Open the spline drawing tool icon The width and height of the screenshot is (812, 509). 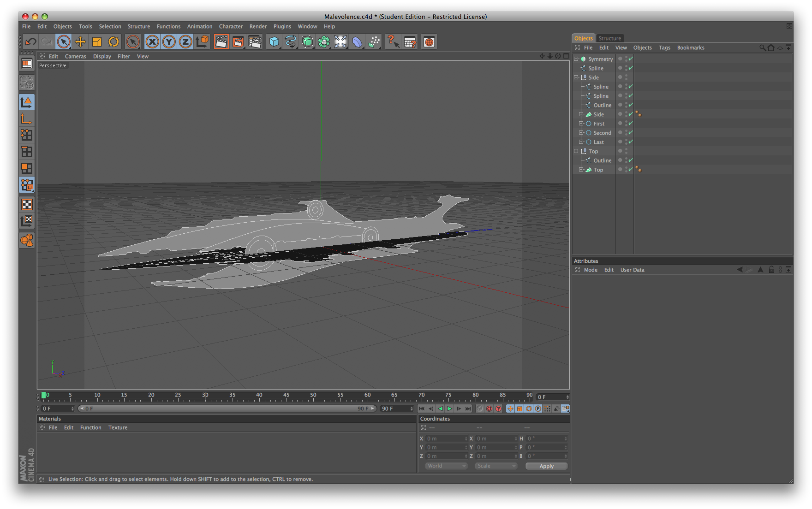(x=291, y=42)
